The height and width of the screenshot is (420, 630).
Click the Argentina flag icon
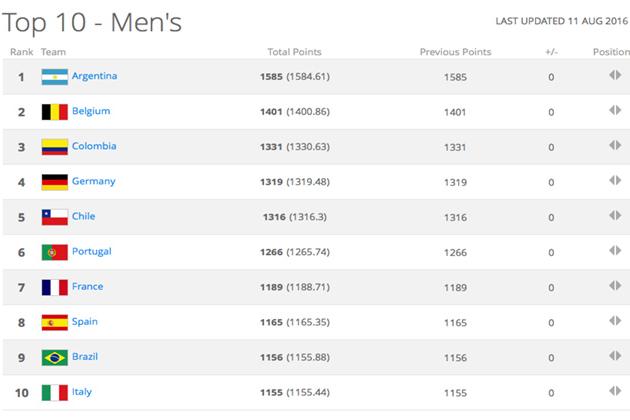(x=54, y=77)
